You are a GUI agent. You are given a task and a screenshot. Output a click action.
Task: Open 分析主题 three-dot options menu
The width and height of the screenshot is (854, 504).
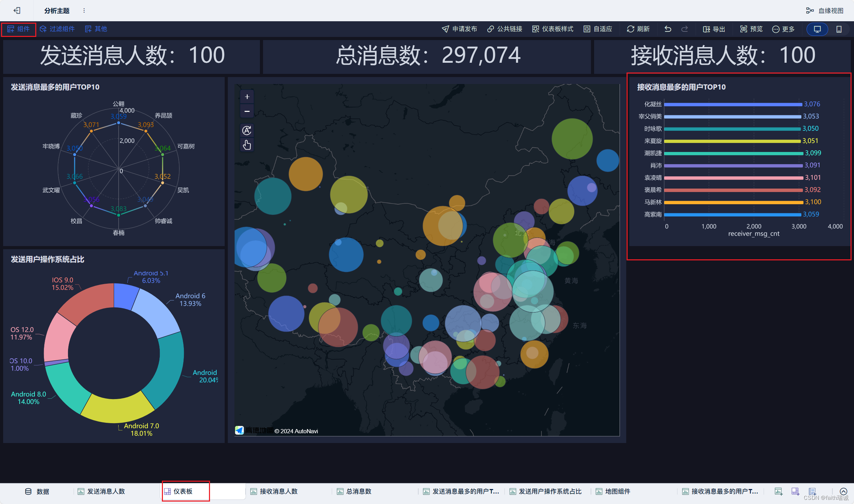84,10
